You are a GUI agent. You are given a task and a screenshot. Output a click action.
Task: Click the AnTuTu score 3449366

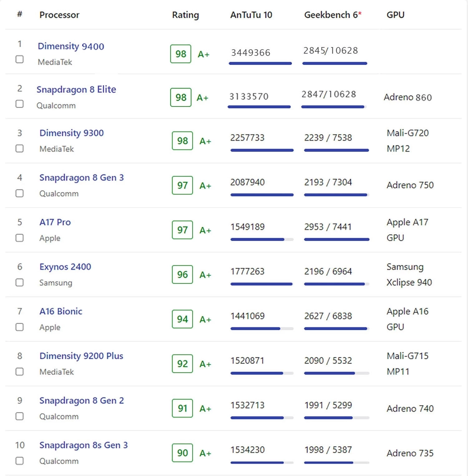tap(251, 53)
